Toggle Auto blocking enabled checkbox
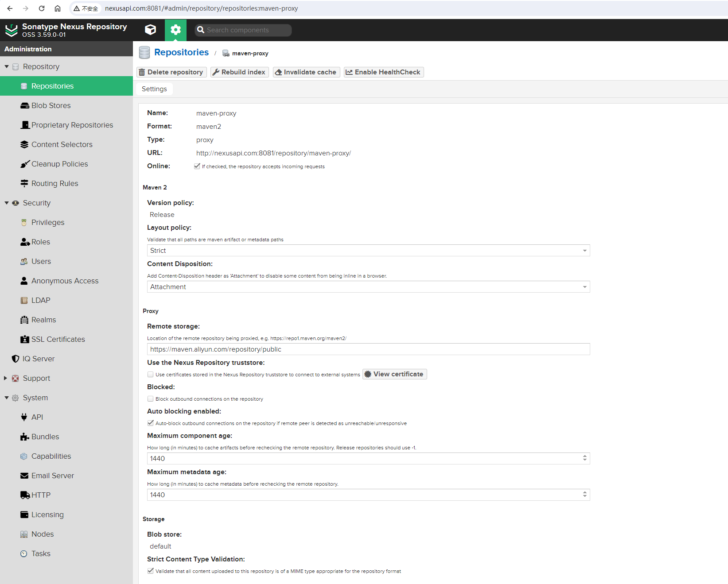The height and width of the screenshot is (584, 728). (x=151, y=423)
